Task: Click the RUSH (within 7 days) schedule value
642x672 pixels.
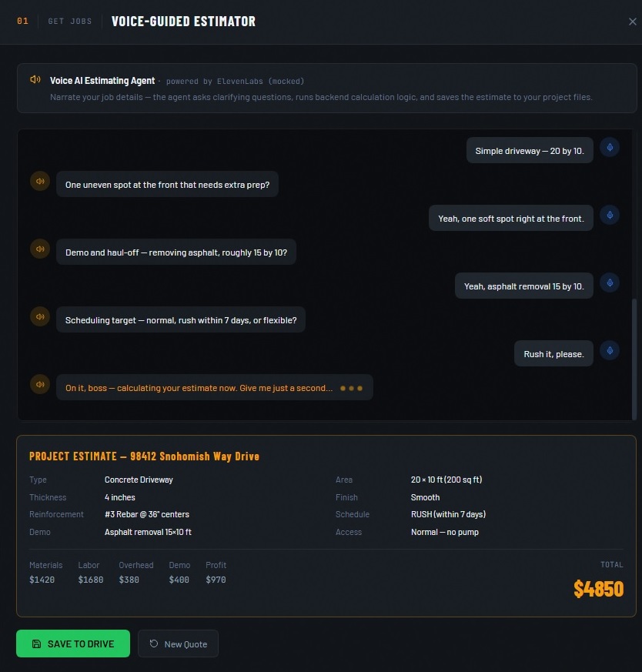Action: tap(448, 514)
